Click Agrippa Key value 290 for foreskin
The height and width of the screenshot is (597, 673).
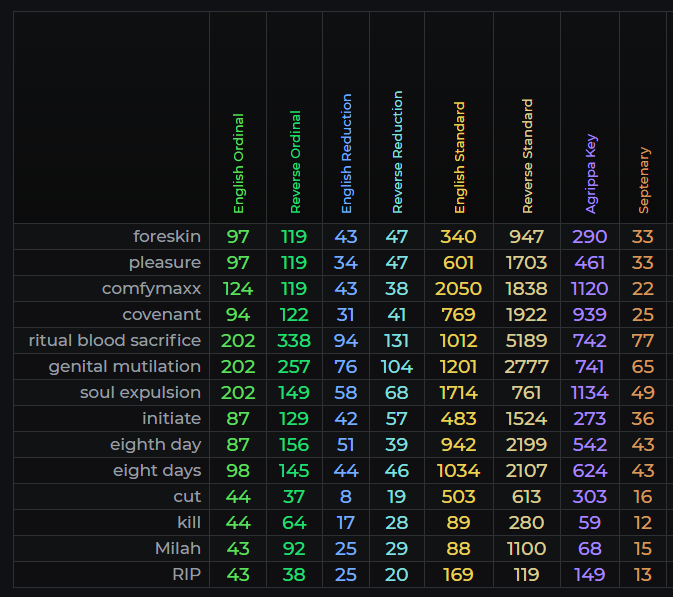[x=590, y=236]
